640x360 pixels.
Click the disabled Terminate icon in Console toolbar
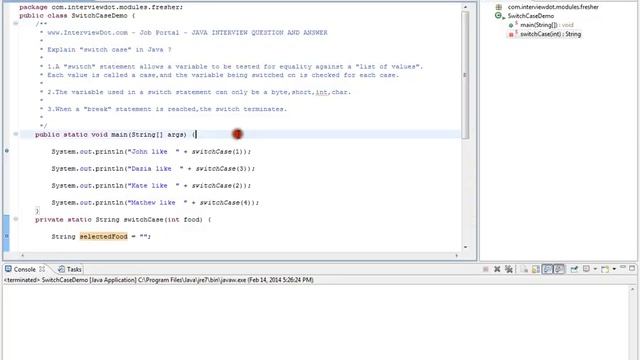click(485, 269)
